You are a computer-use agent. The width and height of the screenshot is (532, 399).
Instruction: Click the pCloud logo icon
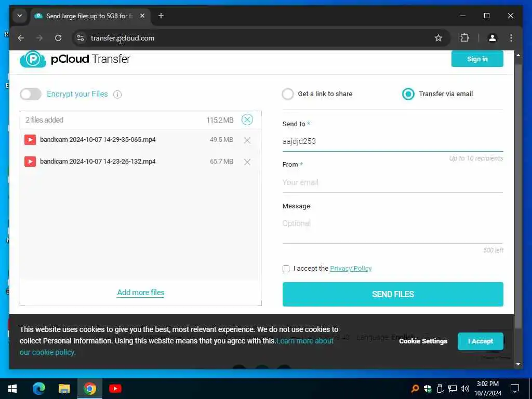(x=33, y=59)
